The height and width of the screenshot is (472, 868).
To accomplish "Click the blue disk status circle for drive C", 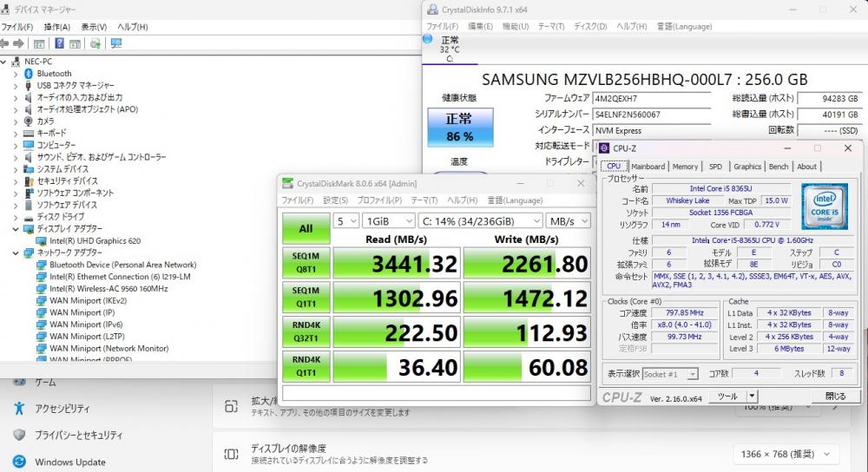I will (427, 39).
